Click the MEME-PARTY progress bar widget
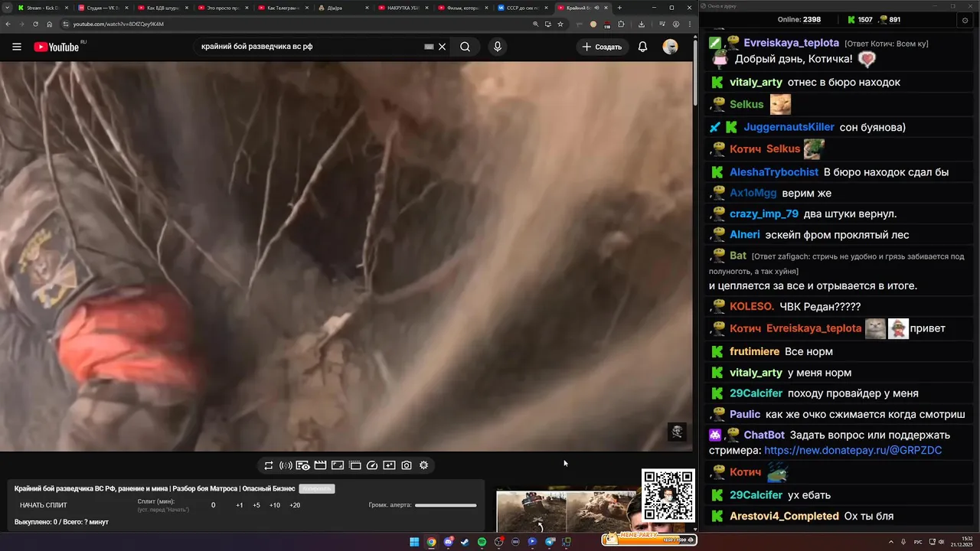This screenshot has height=551, width=980. [648, 540]
